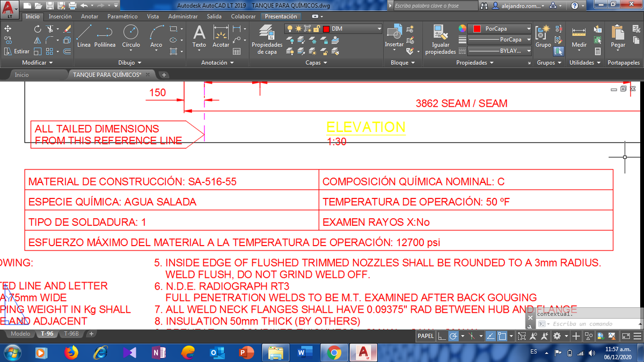Expand the Modificar panel
644x362 pixels.
37,63
